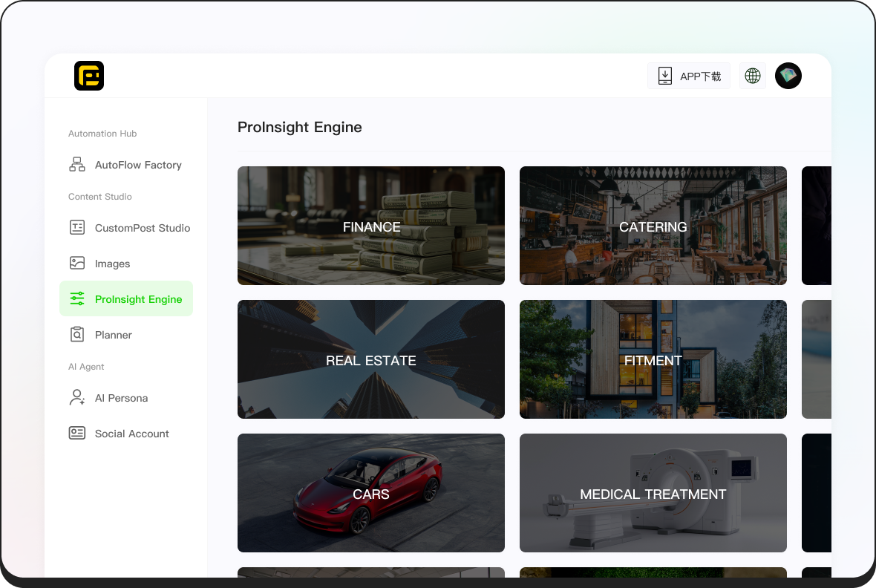This screenshot has width=876, height=588.
Task: Pick the CARS category card
Action: 371,493
